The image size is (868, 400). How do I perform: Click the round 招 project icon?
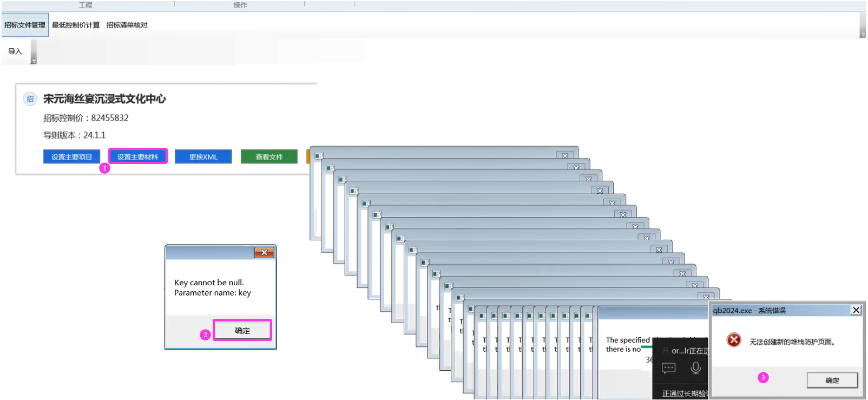(x=30, y=99)
